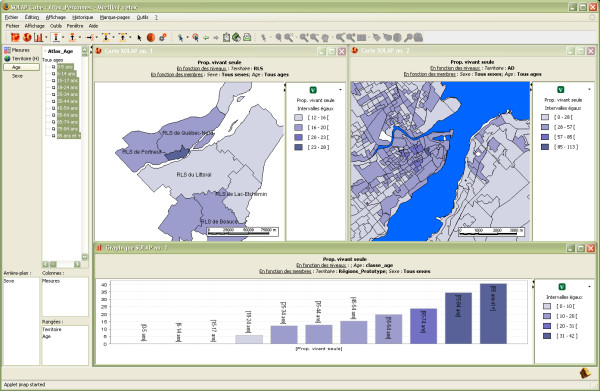Click the [23 - 28[ swatch in map 1 legend
The height and width of the screenshot is (391, 600).
298,147
